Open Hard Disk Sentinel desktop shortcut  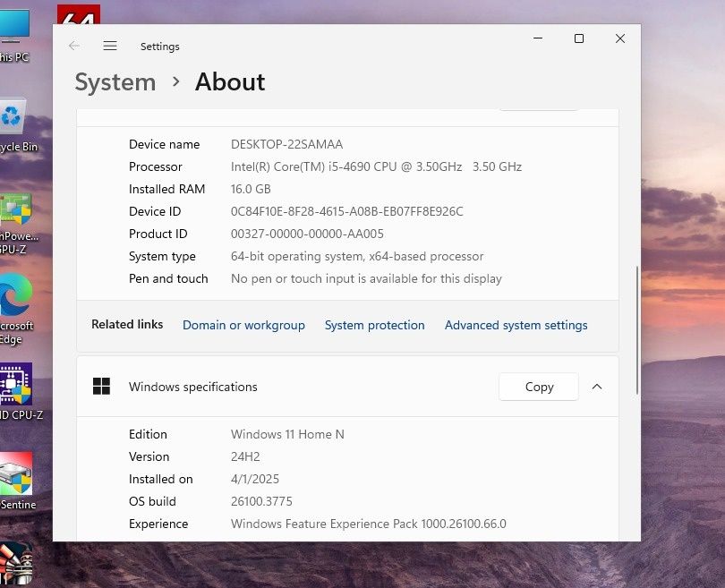tap(16, 473)
